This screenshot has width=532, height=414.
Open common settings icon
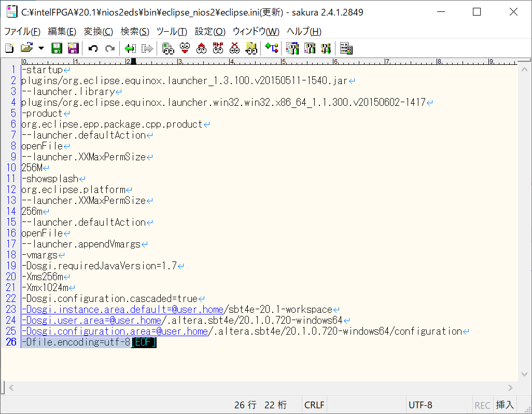click(326, 48)
